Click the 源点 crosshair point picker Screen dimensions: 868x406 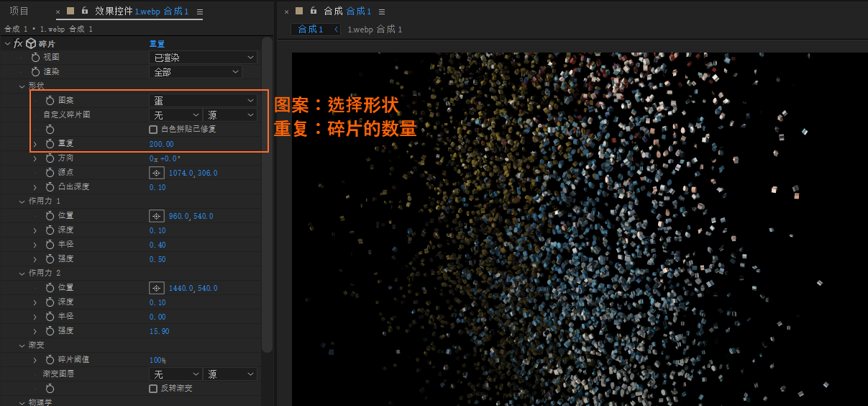pyautogui.click(x=157, y=173)
